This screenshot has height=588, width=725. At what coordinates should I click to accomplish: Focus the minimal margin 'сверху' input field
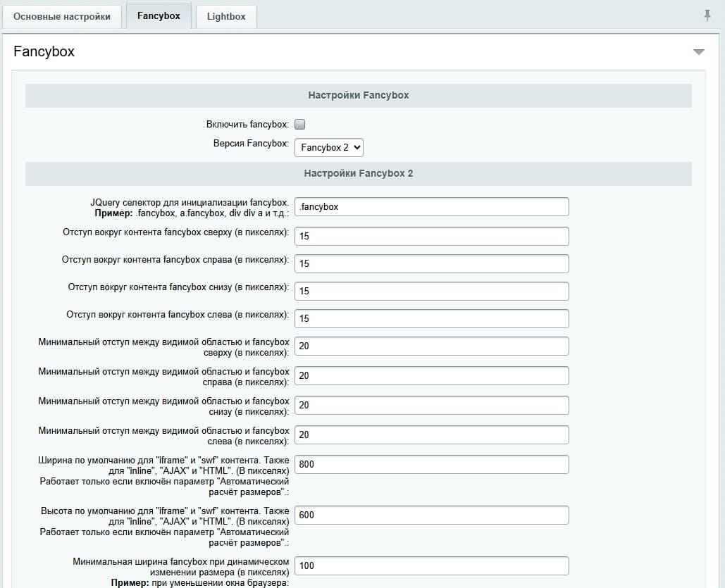point(431,346)
